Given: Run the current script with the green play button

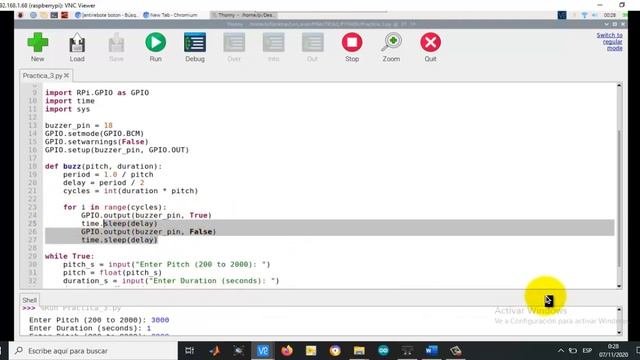Looking at the screenshot, I should point(156,47).
